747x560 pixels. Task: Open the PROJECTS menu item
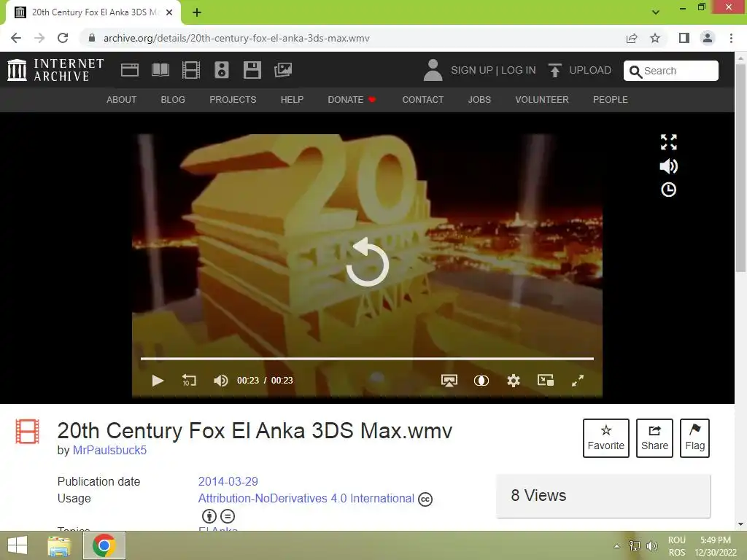pos(233,99)
